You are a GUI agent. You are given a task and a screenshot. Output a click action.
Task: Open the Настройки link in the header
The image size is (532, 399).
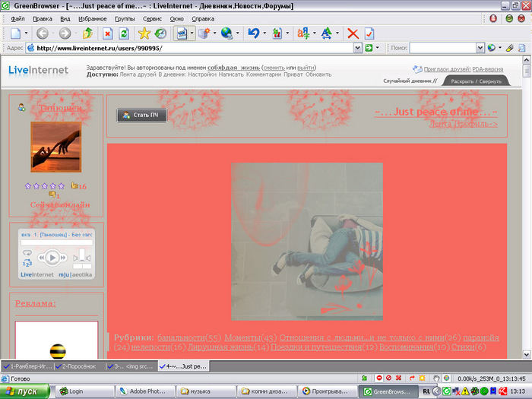tap(202, 74)
